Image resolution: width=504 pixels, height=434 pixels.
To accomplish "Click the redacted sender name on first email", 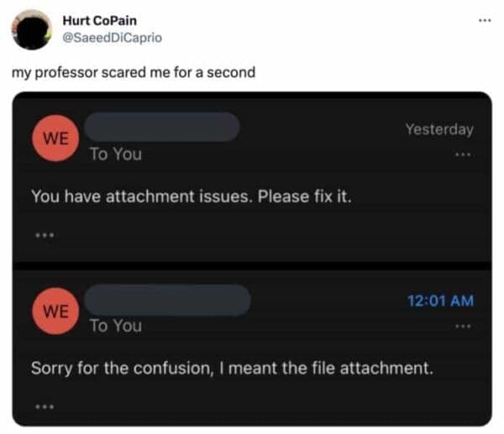I will (x=163, y=127).
